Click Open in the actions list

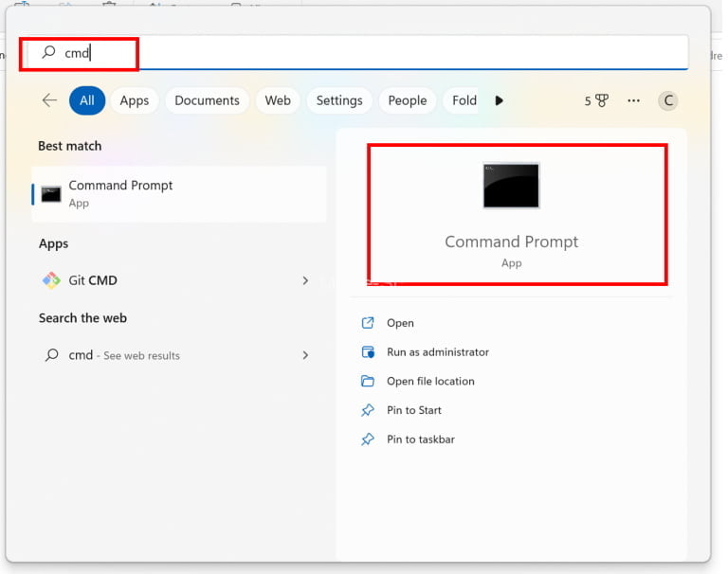(400, 323)
